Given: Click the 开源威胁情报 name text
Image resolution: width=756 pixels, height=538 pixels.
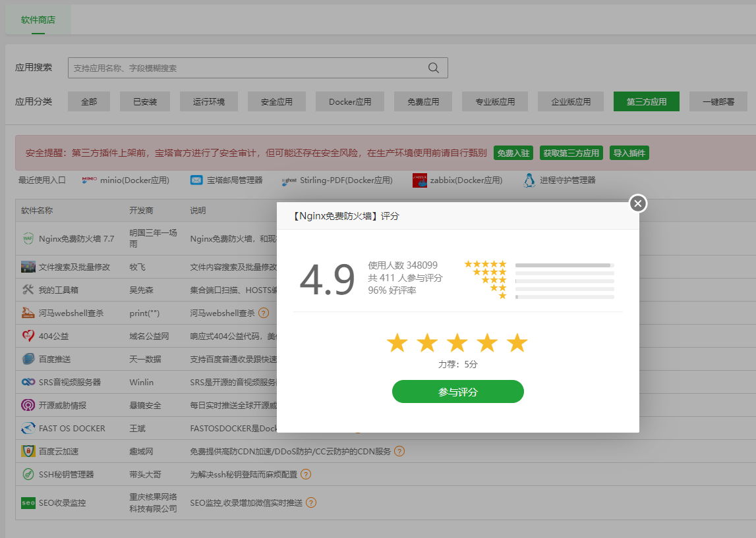Looking at the screenshot, I should (x=63, y=405).
